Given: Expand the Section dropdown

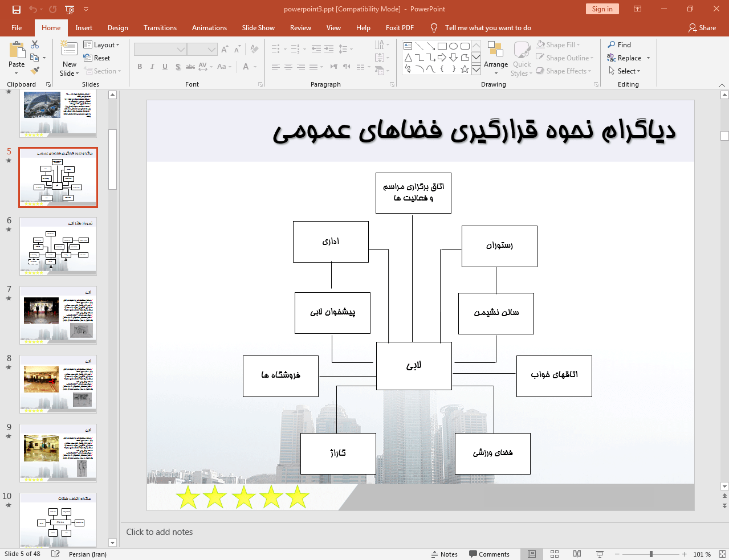Looking at the screenshot, I should tap(103, 71).
